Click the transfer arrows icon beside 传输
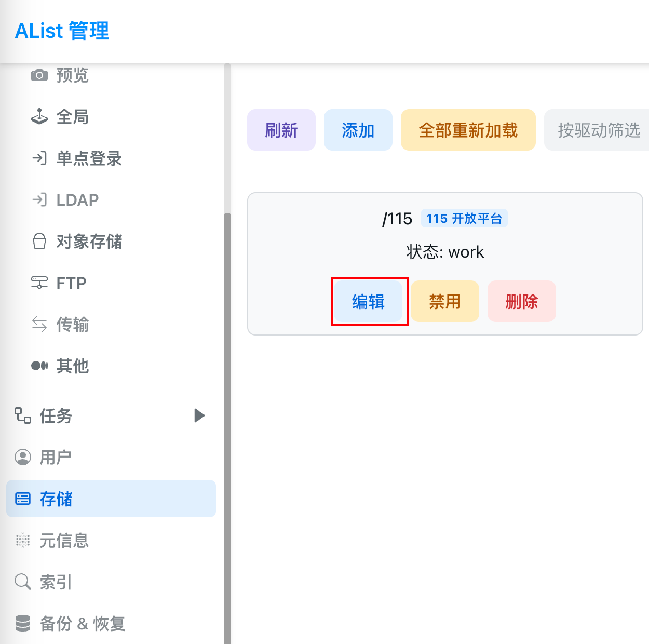 (39, 325)
